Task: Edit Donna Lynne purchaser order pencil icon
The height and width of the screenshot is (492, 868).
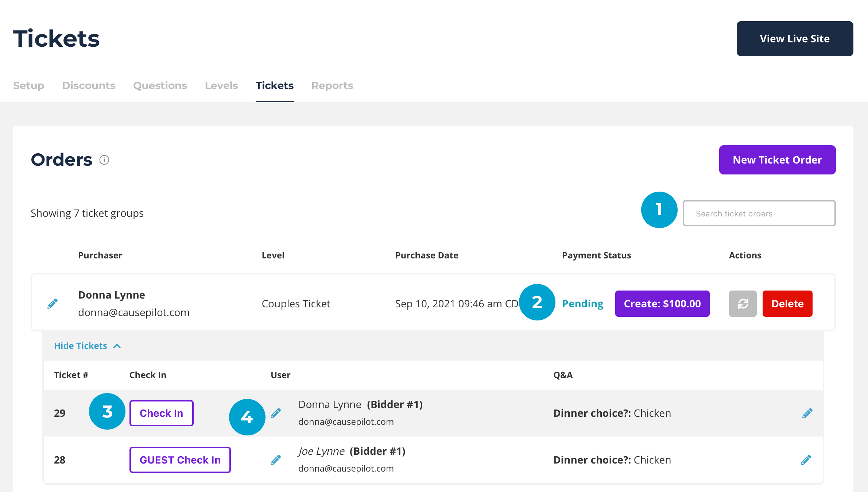Action: pyautogui.click(x=53, y=304)
